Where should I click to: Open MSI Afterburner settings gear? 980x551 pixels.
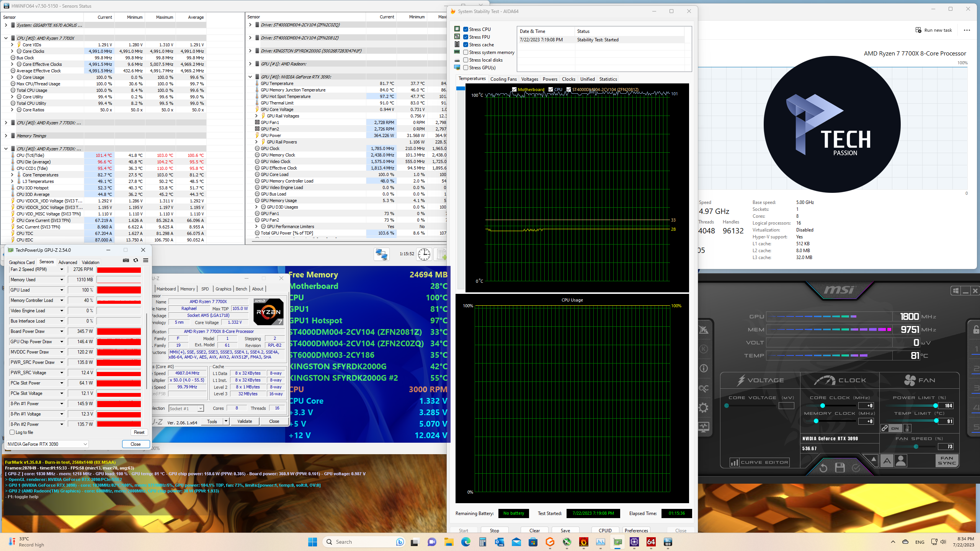coord(704,408)
